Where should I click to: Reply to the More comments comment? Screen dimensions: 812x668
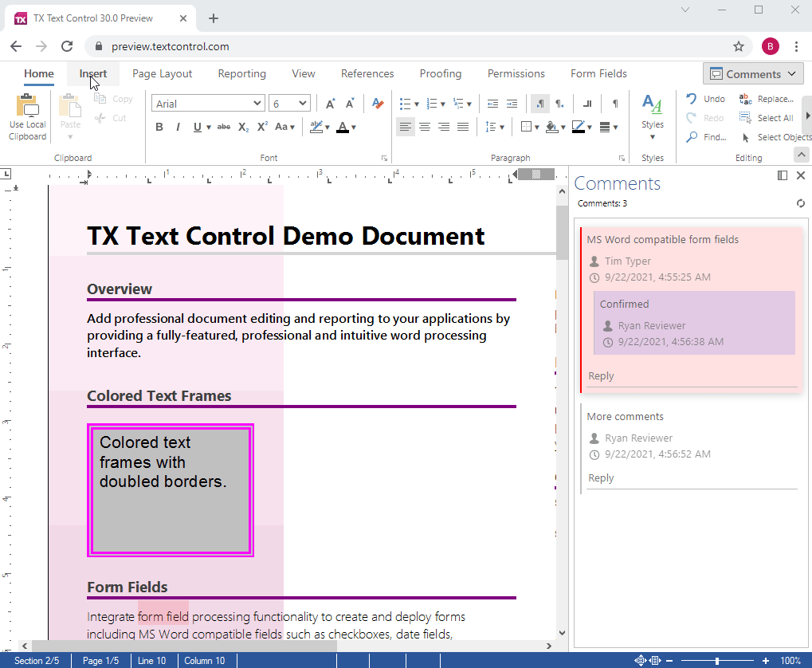click(x=601, y=478)
